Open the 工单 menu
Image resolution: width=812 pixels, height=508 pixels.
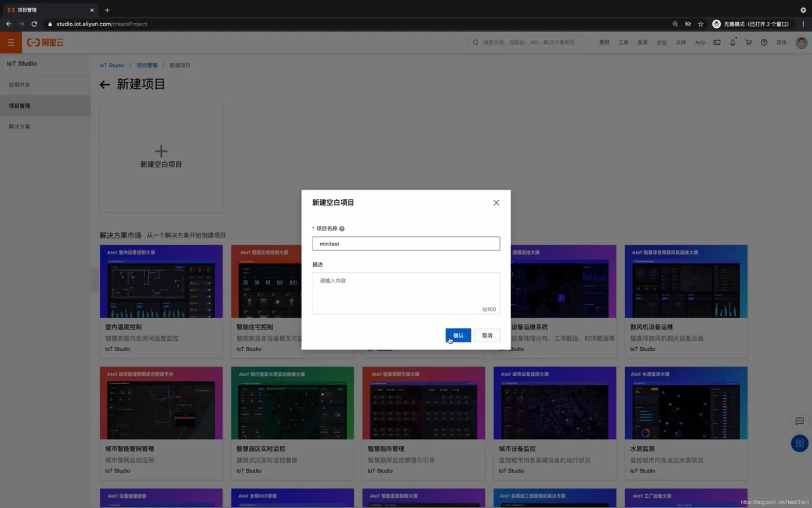pyautogui.click(x=623, y=42)
